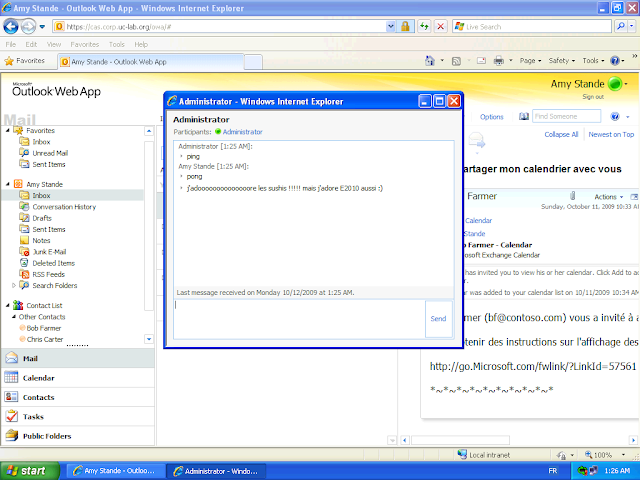Open the zoom level 100% dropdown
640x480 pixels.
[623, 455]
